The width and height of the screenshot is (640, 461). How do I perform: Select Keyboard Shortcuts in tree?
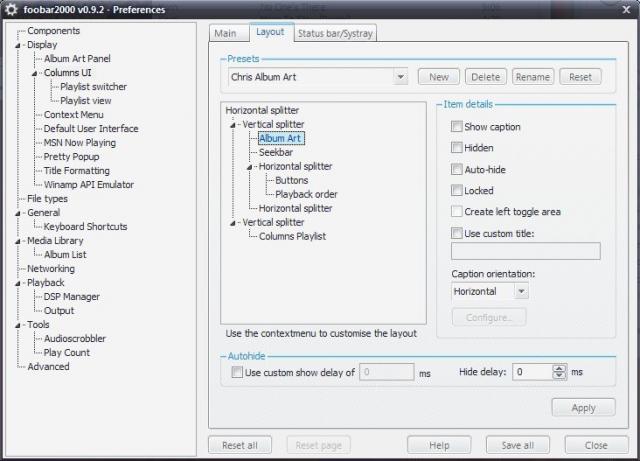tap(85, 227)
